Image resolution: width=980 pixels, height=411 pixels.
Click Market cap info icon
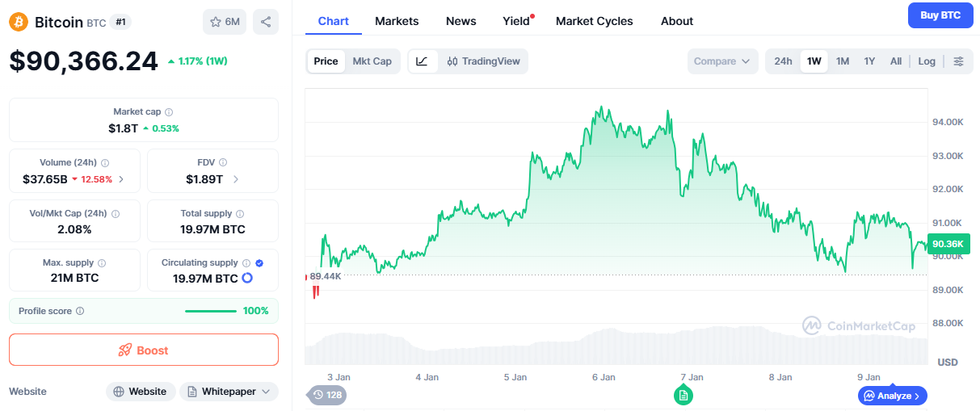coord(169,112)
